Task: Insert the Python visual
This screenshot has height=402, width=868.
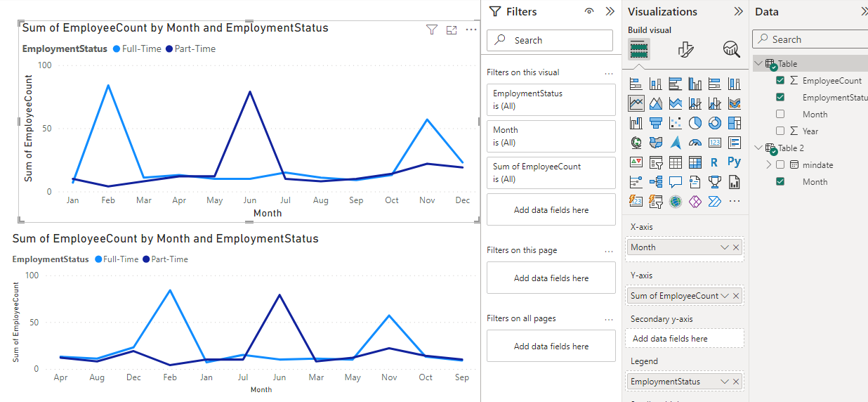Action: 735,162
